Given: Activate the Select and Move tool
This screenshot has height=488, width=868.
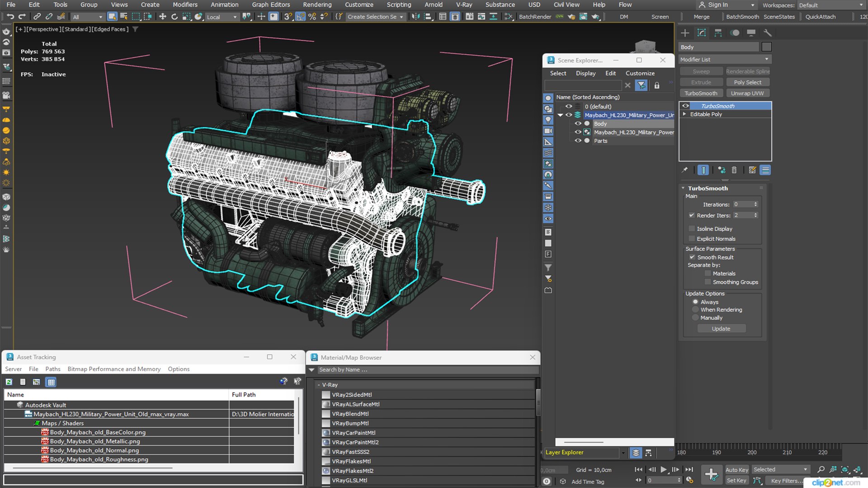Looking at the screenshot, I should point(162,17).
